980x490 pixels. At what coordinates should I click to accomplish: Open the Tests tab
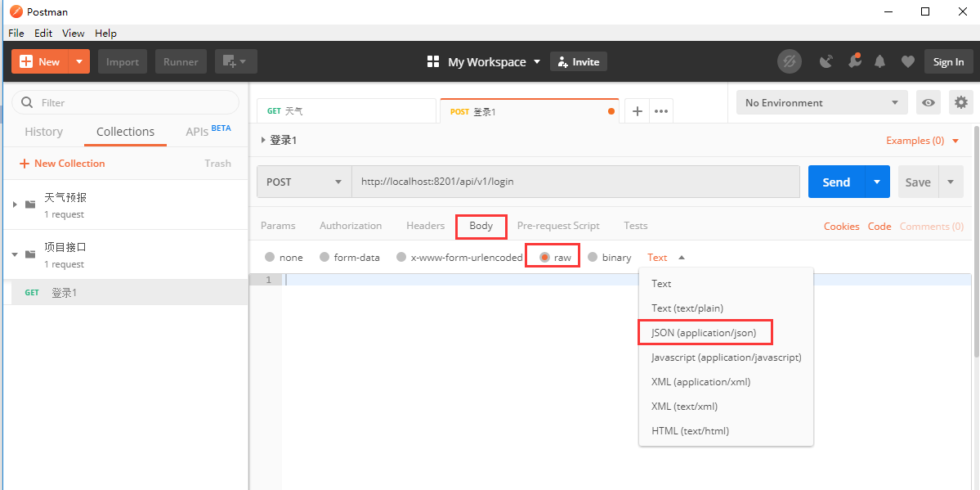[x=636, y=225]
